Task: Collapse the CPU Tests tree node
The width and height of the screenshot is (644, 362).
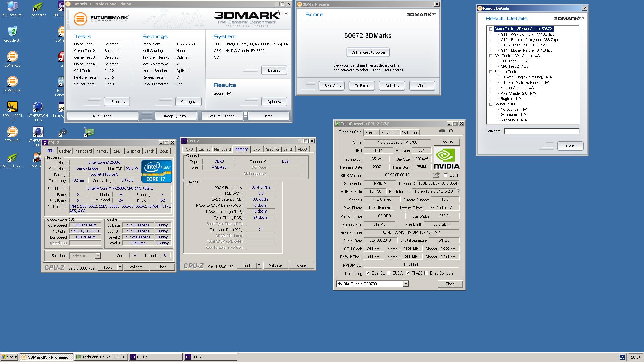Action: [491, 56]
